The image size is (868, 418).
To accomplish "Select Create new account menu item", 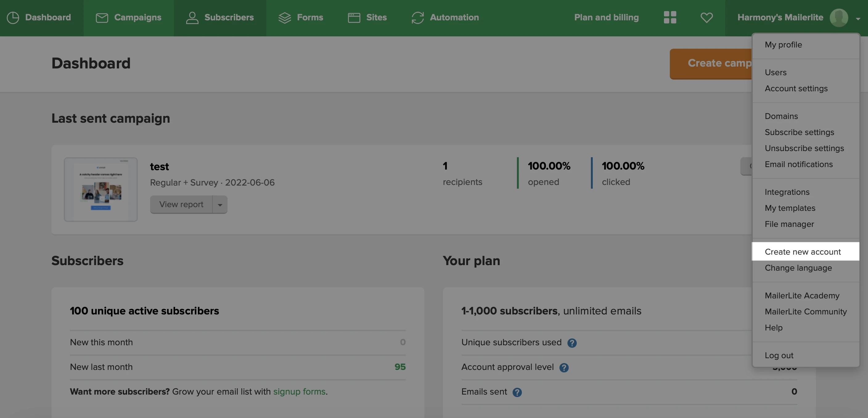I will click(803, 252).
